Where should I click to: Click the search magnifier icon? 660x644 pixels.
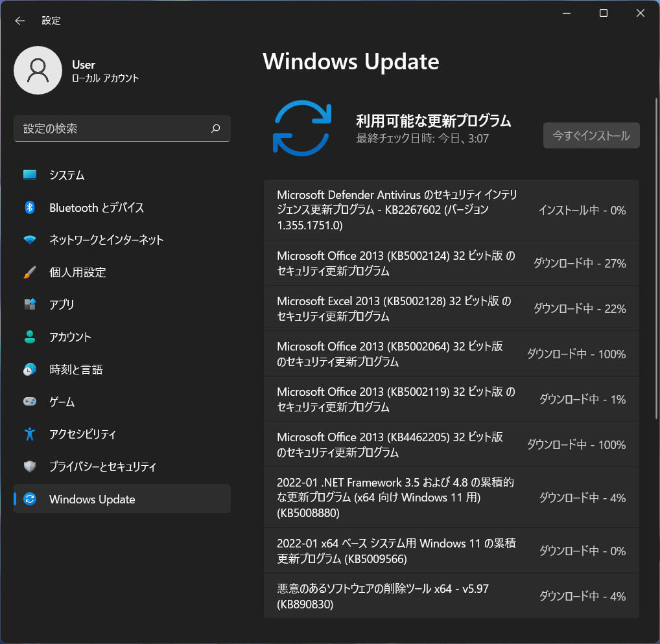point(215,128)
